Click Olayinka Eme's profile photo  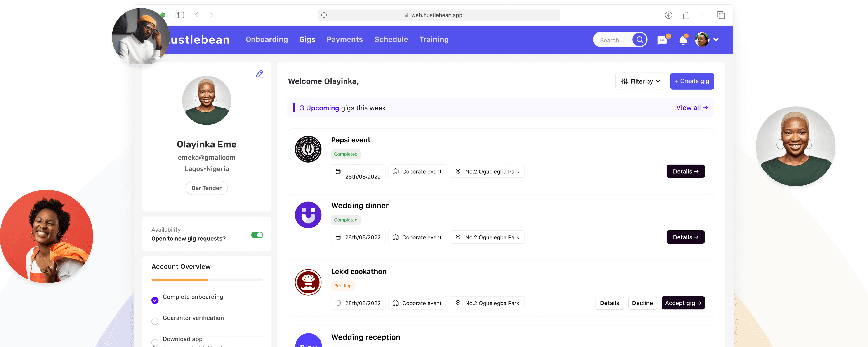[x=207, y=100]
